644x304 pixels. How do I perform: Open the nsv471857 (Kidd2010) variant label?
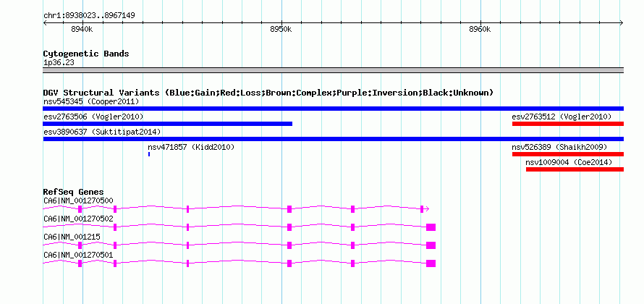(x=191, y=147)
